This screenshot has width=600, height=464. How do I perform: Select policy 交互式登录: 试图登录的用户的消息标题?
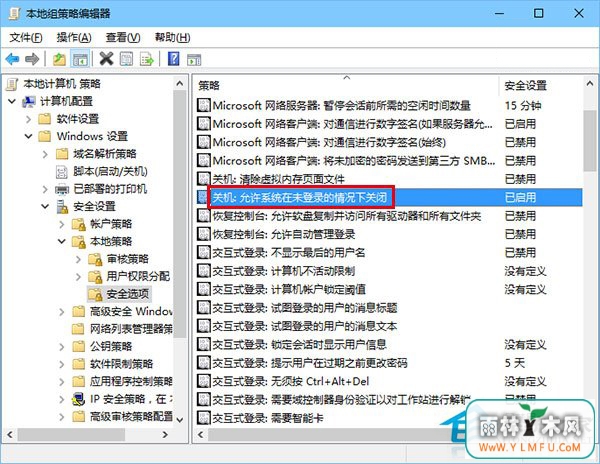click(x=305, y=308)
